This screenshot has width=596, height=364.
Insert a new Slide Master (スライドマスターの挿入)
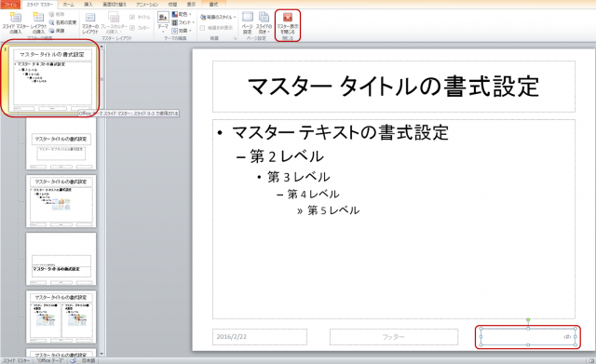15,22
